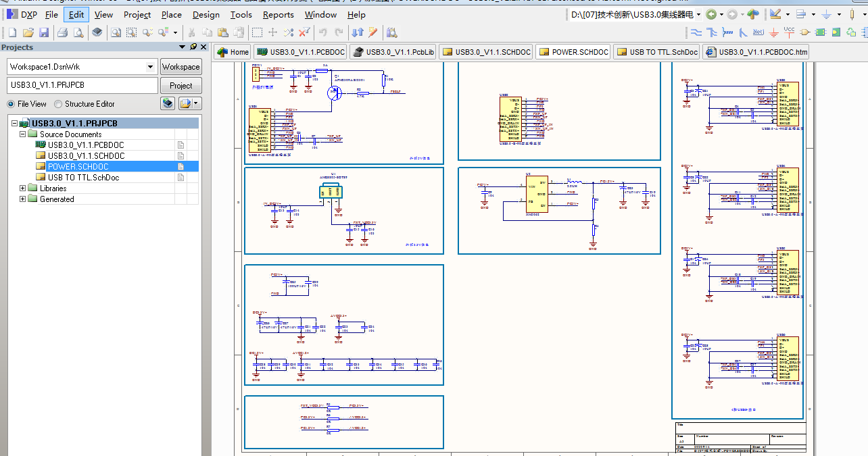Open the Place menu
868x456 pixels.
pos(172,14)
